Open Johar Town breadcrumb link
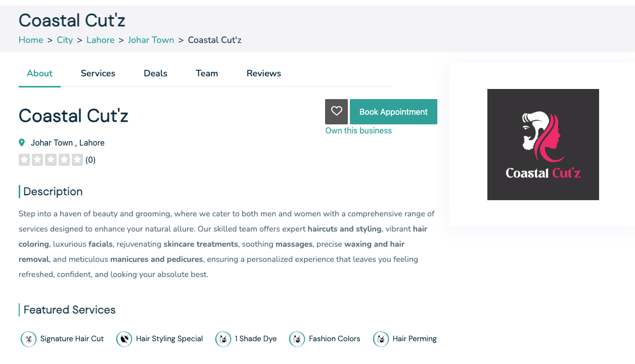The width and height of the screenshot is (635, 364). [151, 40]
